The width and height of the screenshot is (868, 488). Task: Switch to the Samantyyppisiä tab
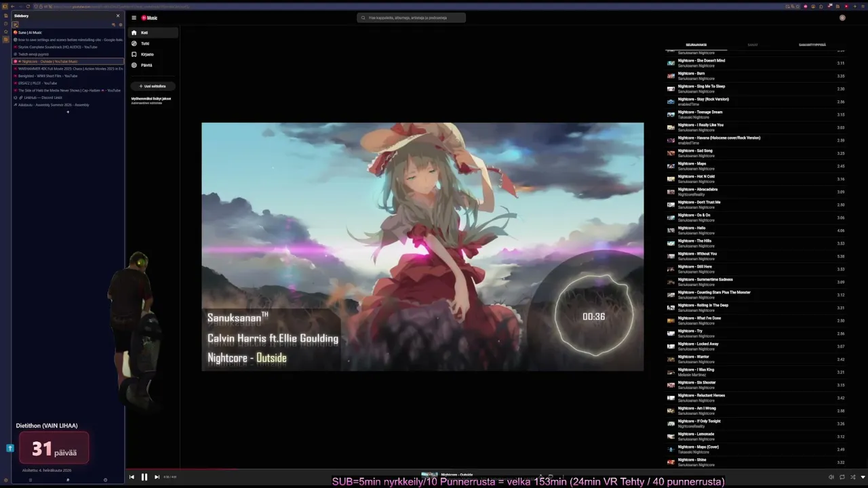click(812, 45)
